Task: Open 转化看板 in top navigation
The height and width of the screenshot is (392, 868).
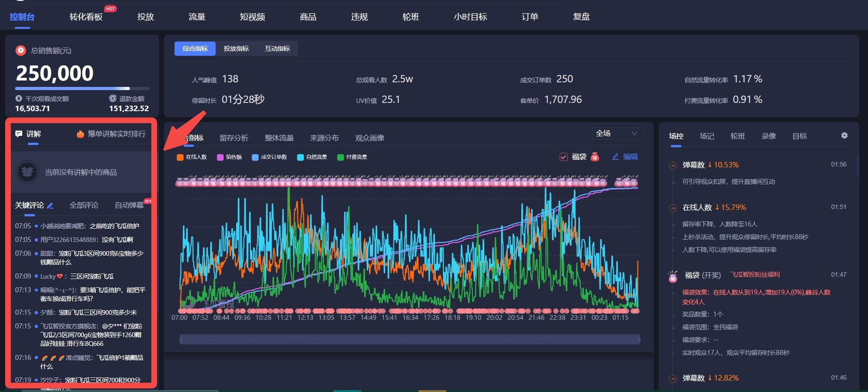Action: pos(86,17)
